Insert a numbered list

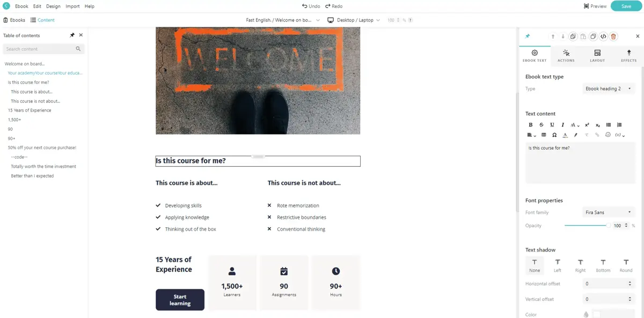click(619, 125)
